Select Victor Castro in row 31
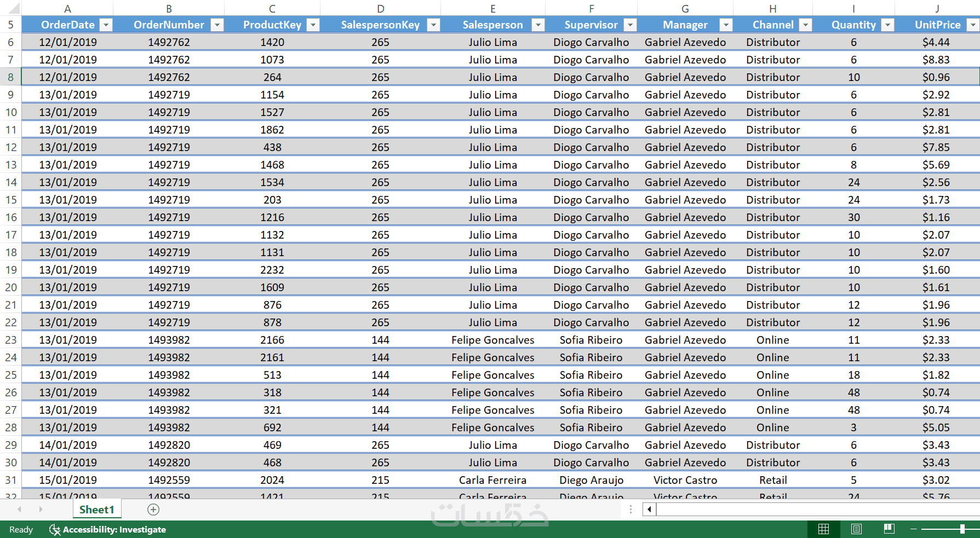This screenshot has width=980, height=538. pyautogui.click(x=685, y=480)
